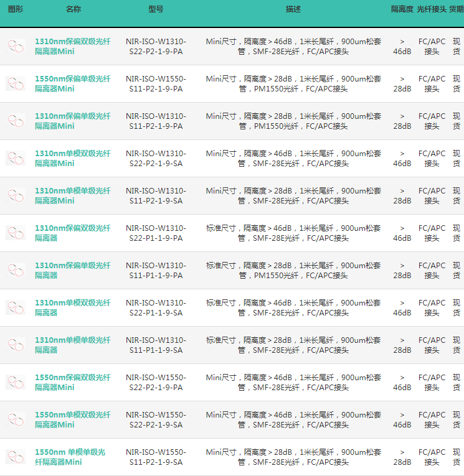
Task: Click the 1310nm保偏单级光纤隔离器 link with model S11-P1-1-9-PA
Action: point(72,271)
